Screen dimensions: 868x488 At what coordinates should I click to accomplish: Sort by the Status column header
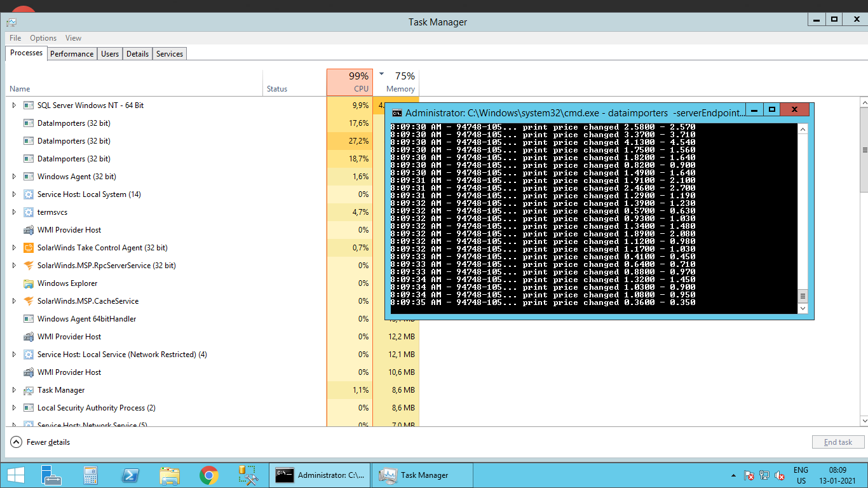[x=295, y=83]
